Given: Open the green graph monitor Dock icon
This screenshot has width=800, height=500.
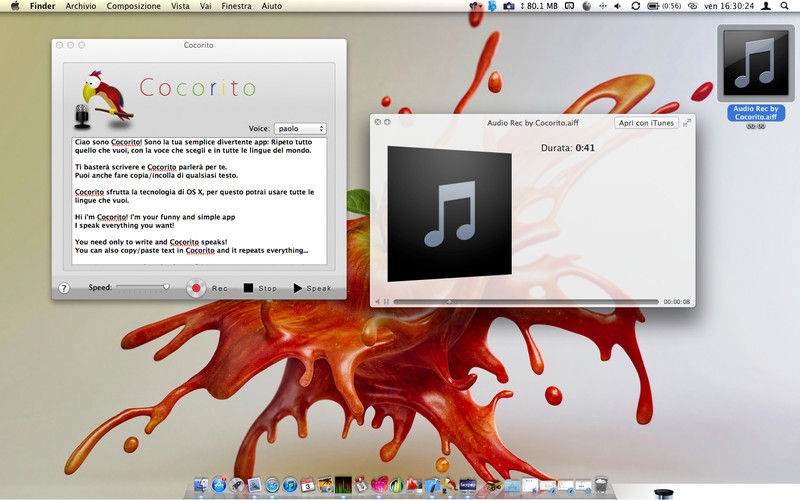Looking at the screenshot, I should (x=343, y=485).
